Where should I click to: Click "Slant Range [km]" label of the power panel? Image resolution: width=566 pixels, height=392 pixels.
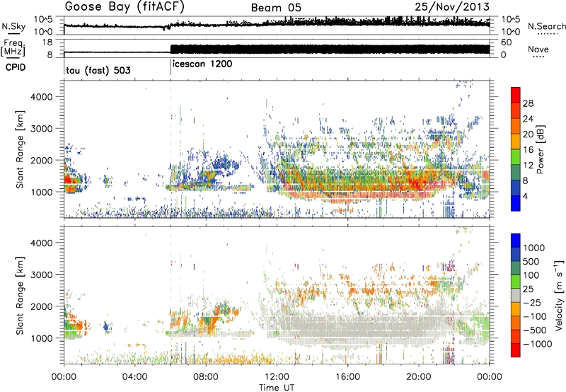coord(20,149)
